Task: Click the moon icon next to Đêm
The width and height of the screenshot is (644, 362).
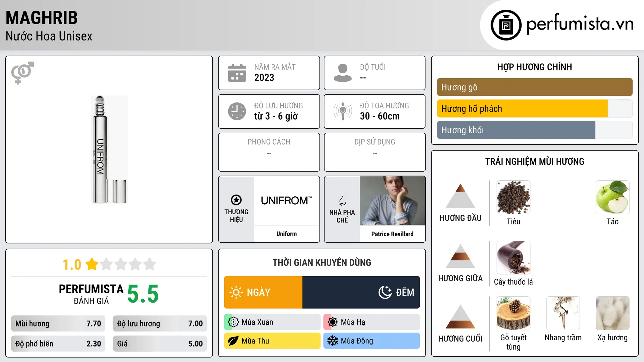Action: (x=385, y=292)
